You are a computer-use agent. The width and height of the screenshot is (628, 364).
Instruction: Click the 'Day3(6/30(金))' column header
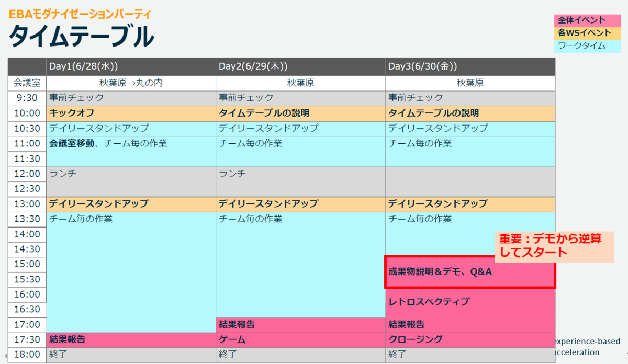click(470, 67)
